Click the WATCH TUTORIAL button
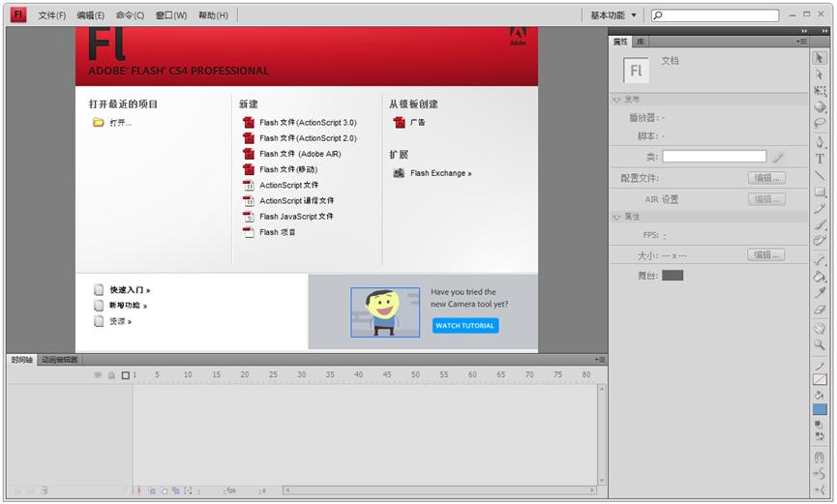The width and height of the screenshot is (837, 504). click(x=465, y=326)
